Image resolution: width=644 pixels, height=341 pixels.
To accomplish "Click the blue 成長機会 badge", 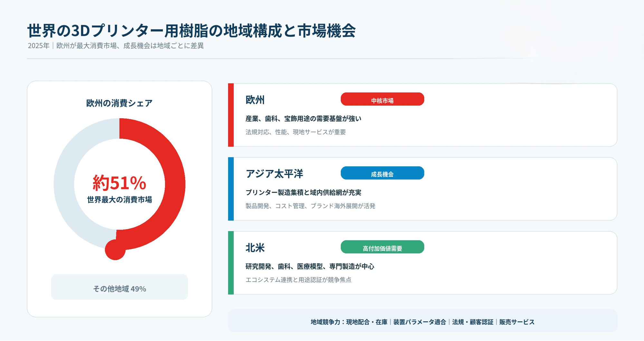I will tap(382, 173).
